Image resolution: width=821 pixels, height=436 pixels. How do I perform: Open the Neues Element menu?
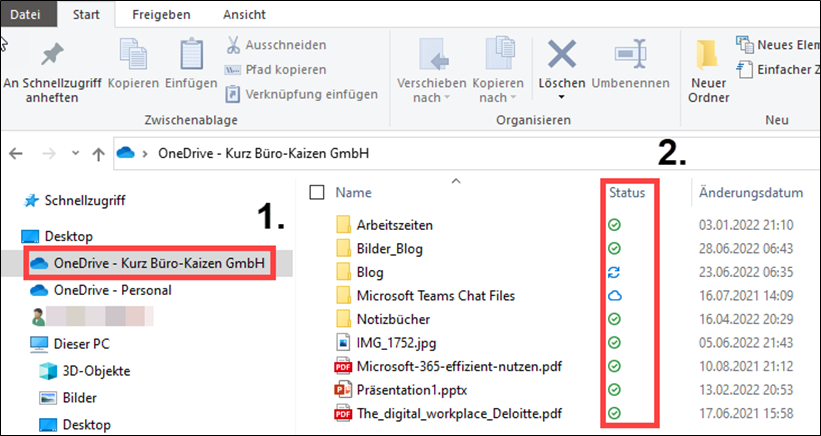tap(778, 45)
